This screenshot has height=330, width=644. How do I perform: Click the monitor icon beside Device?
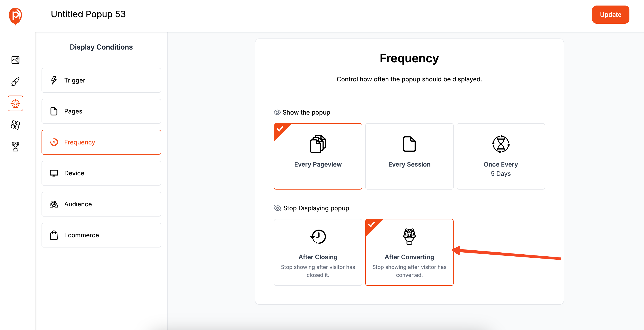(54, 173)
